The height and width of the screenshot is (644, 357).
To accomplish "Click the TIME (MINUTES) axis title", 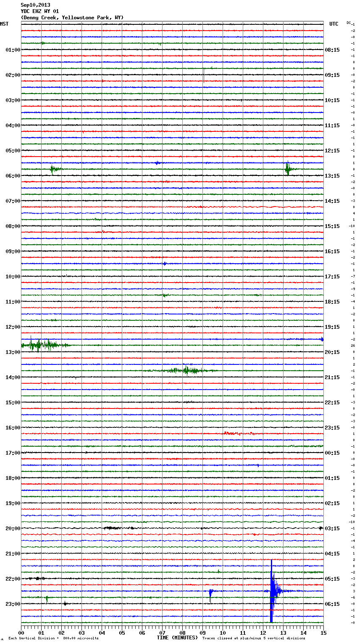I will click(x=177, y=638).
